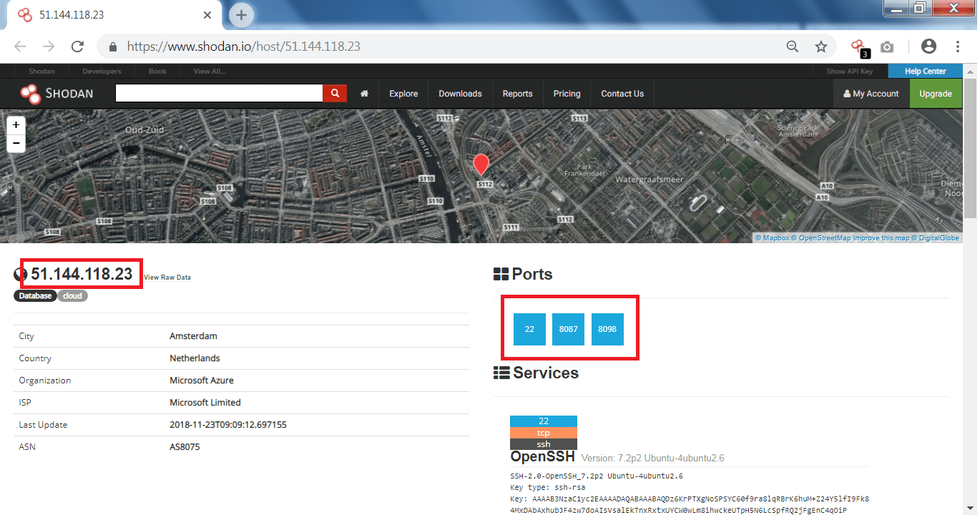This screenshot has height=515, width=980.
Task: Click the cloud tag
Action: 72,296
